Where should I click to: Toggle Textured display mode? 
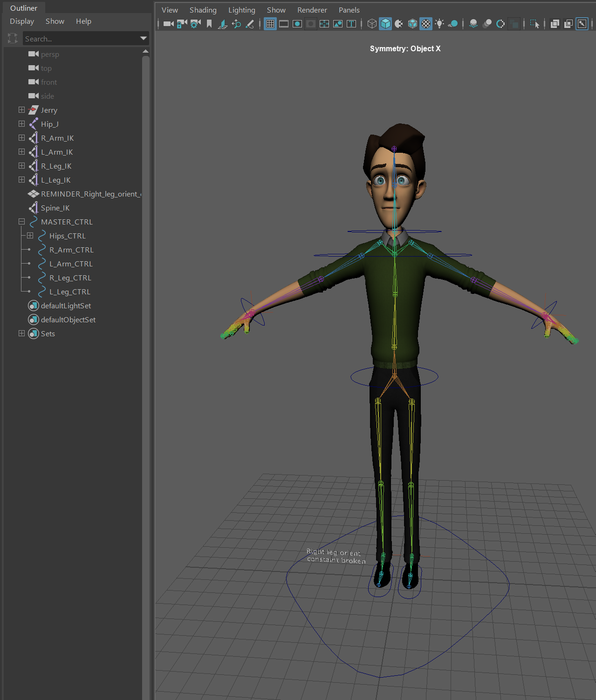[x=426, y=24]
